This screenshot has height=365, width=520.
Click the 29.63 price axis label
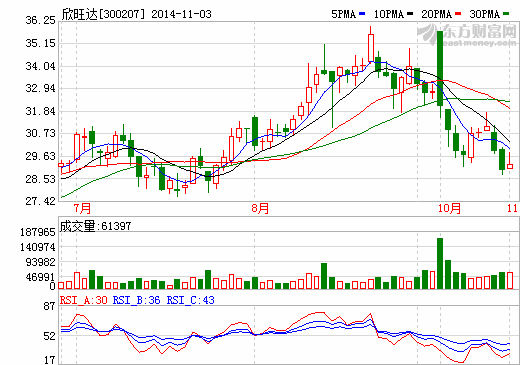(x=40, y=156)
